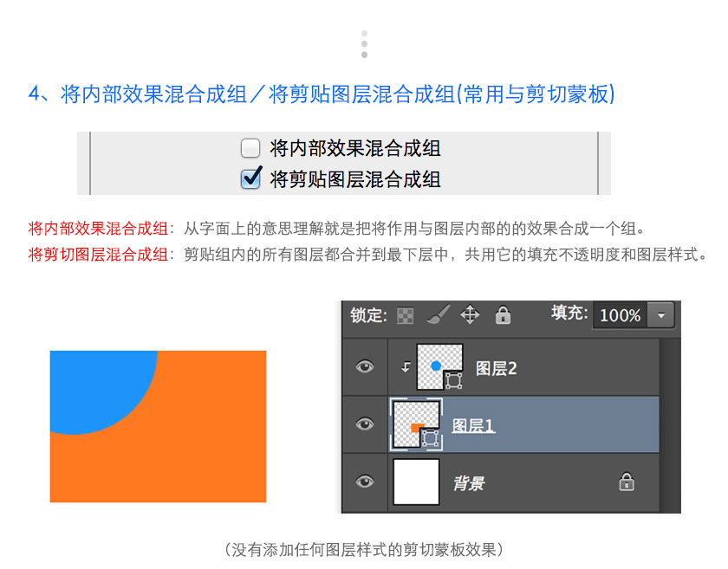Click the shape badge on 图层1 thumbnail
The height and width of the screenshot is (569, 728).
pyautogui.click(x=430, y=438)
